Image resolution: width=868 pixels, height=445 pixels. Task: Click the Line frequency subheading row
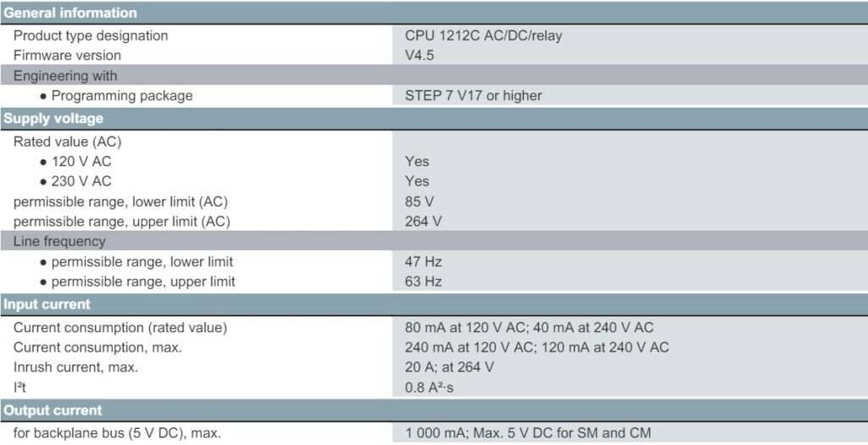[x=434, y=242]
